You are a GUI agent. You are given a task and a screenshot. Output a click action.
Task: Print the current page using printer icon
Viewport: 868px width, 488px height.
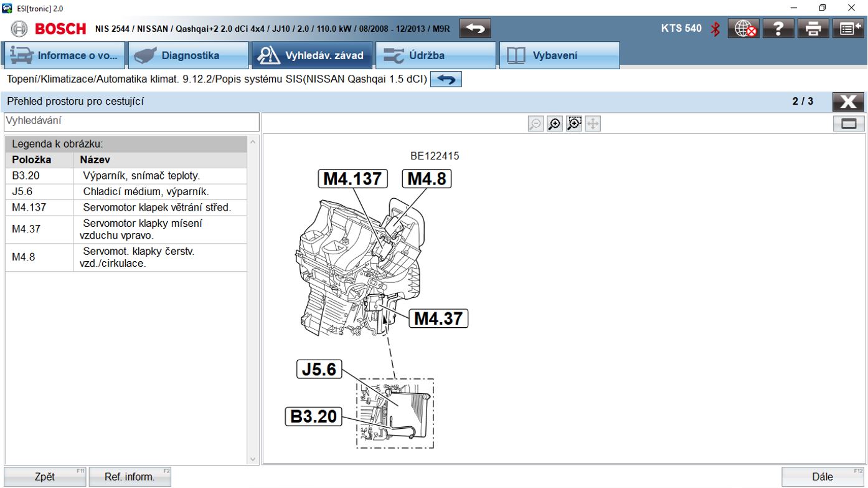pos(813,28)
